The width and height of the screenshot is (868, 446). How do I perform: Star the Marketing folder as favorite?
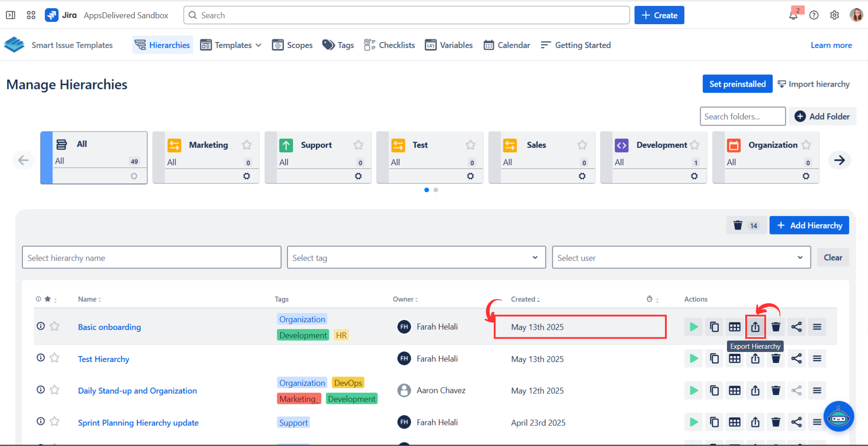247,145
